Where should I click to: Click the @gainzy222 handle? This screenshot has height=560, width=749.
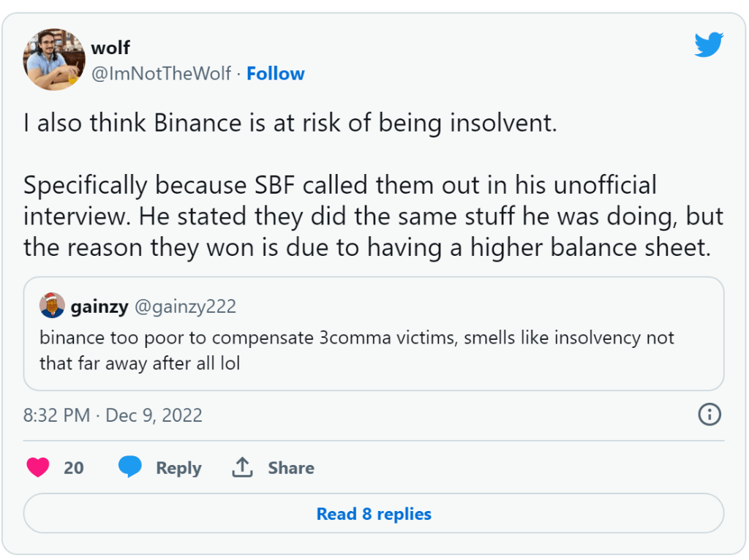(185, 306)
